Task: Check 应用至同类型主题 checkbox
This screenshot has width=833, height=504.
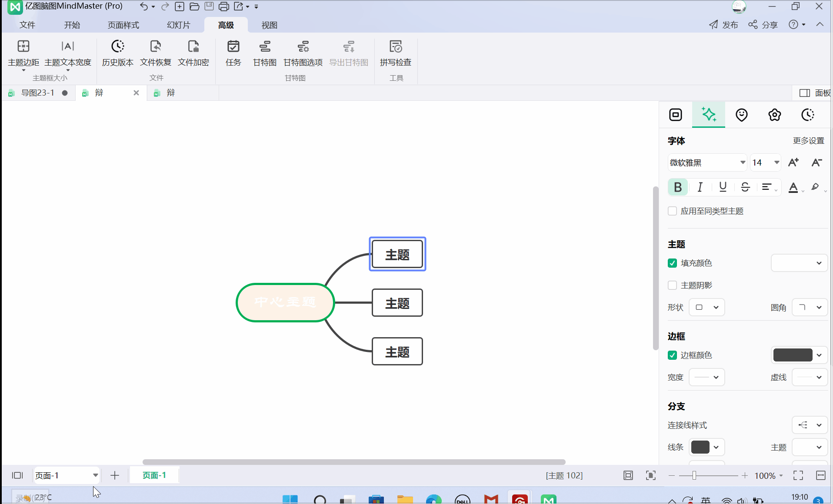Action: click(x=673, y=211)
